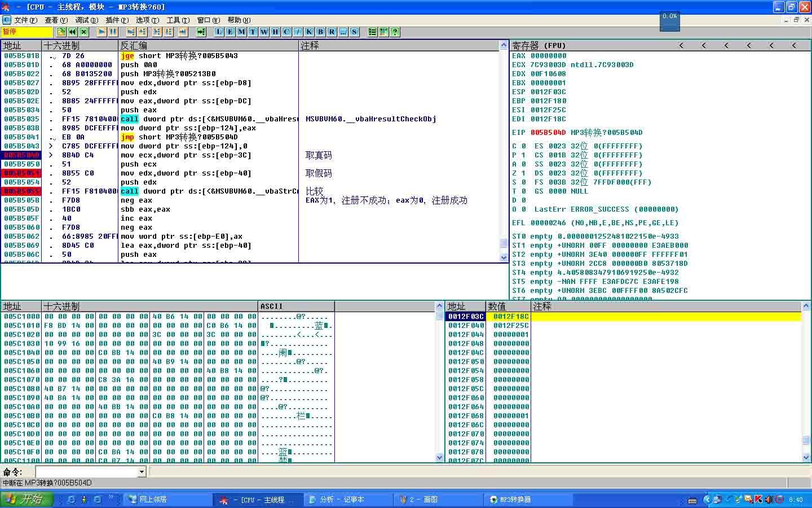Click the stack pane scroll-down arrow

(806, 458)
